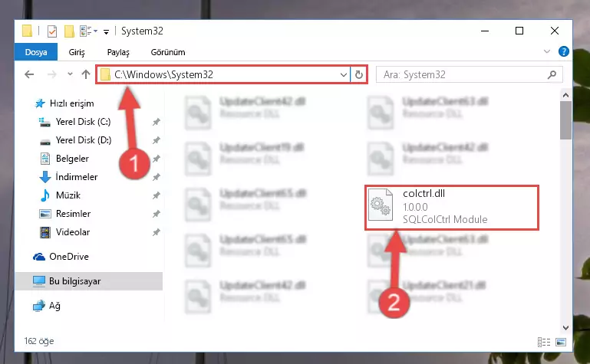Expand the ribbon with the chevron
Image resolution: width=590 pixels, height=364 pixels.
point(547,51)
